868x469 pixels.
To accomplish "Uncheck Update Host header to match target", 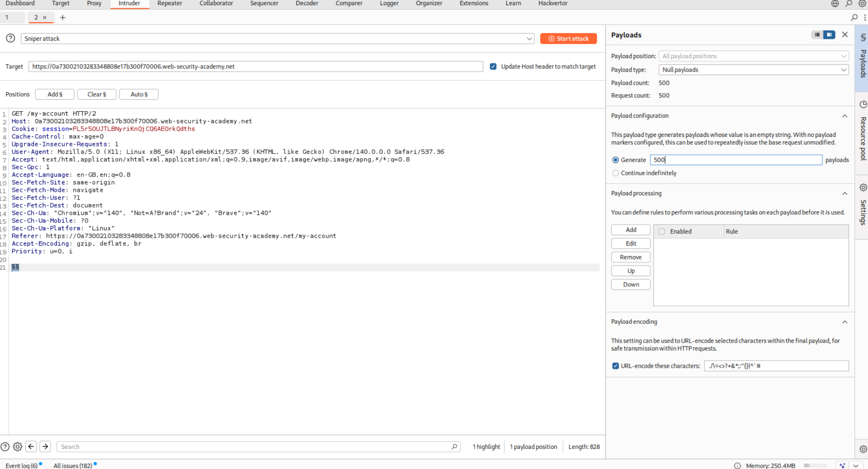I will [x=493, y=66].
